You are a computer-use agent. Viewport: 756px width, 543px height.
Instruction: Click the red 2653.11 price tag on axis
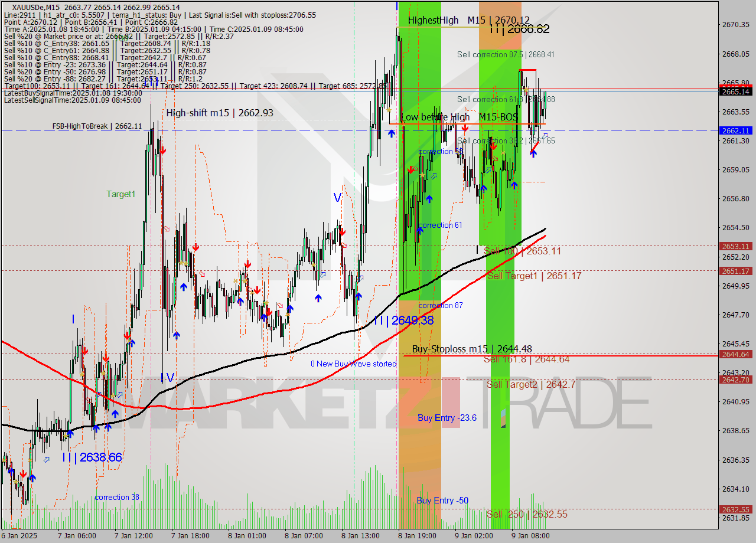point(735,246)
